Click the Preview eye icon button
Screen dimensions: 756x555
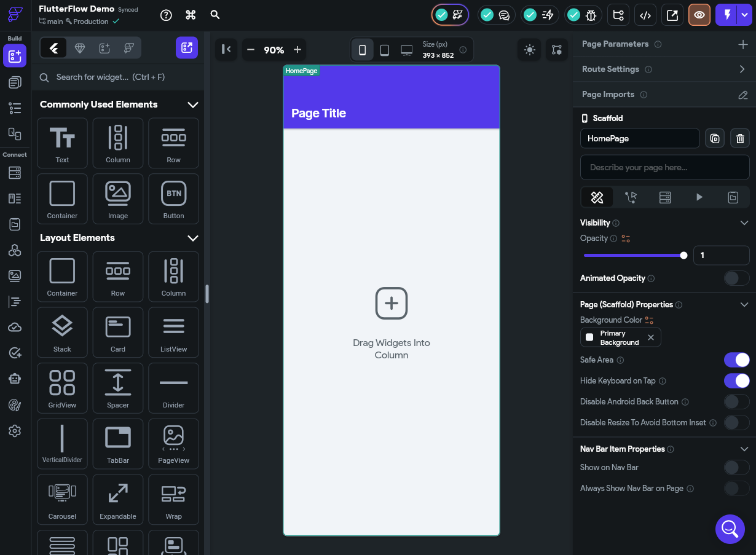coord(699,15)
